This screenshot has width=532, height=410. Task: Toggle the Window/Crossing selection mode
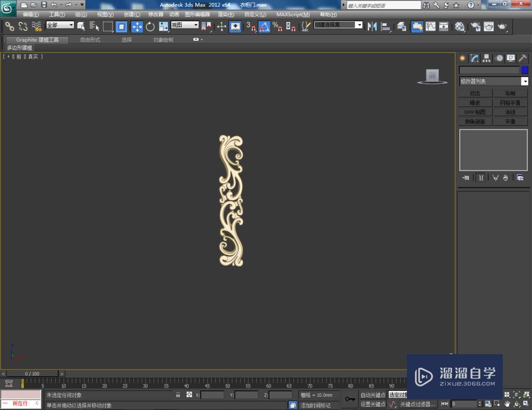click(121, 27)
